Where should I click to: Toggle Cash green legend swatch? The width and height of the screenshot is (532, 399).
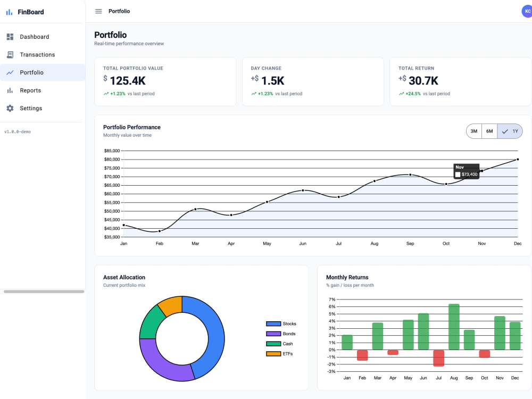coord(273,344)
